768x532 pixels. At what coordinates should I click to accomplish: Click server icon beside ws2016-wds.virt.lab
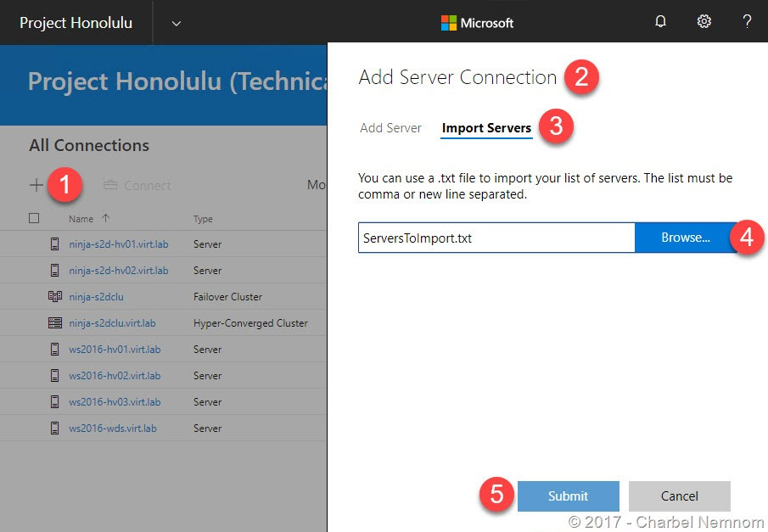pos(55,428)
